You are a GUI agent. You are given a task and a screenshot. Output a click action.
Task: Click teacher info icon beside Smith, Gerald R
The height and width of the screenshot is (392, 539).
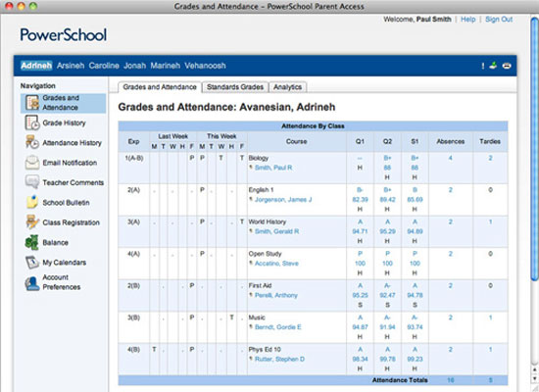(251, 231)
